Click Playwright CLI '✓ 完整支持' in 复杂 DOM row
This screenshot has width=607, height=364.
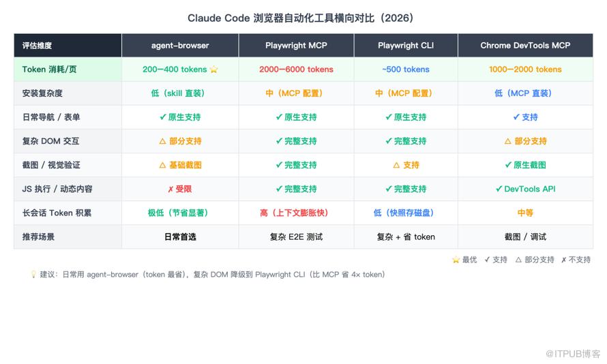406,141
